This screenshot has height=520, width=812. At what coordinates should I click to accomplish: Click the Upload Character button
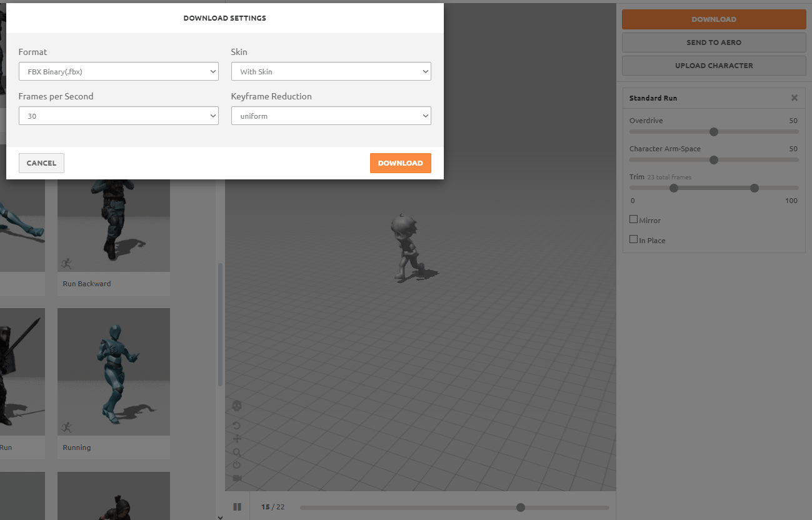[714, 66]
